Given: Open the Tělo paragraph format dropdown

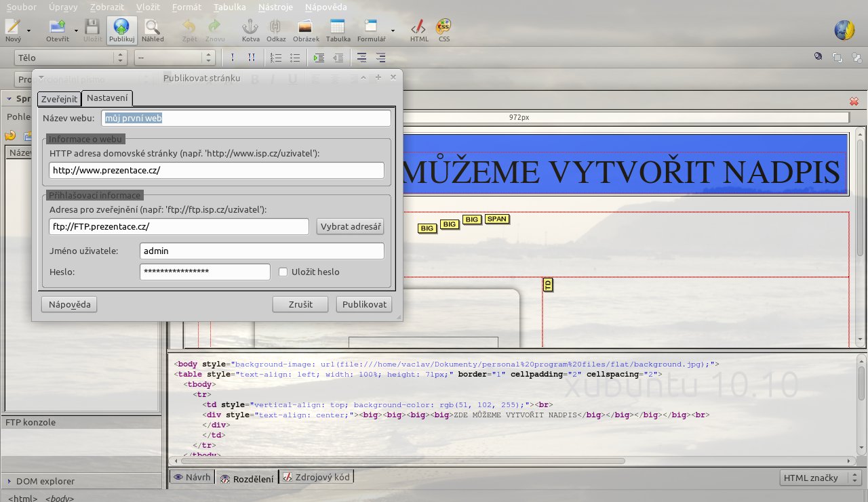Looking at the screenshot, I should tap(73, 58).
